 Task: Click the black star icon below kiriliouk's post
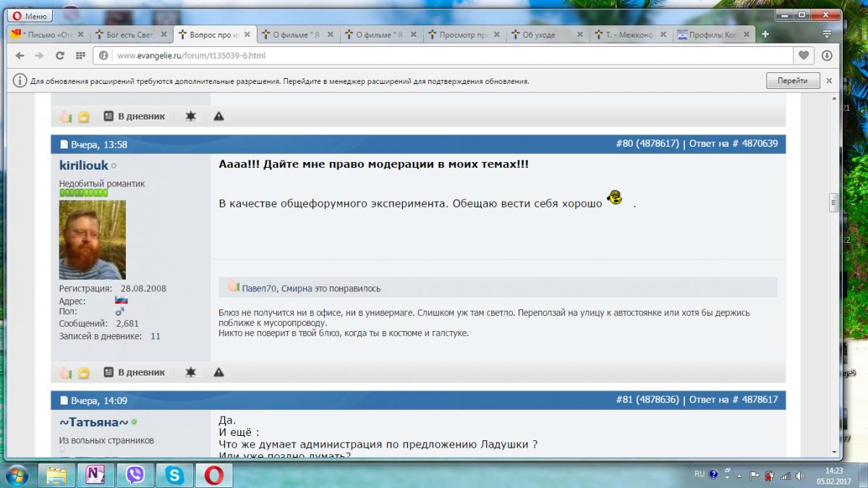click(x=190, y=372)
